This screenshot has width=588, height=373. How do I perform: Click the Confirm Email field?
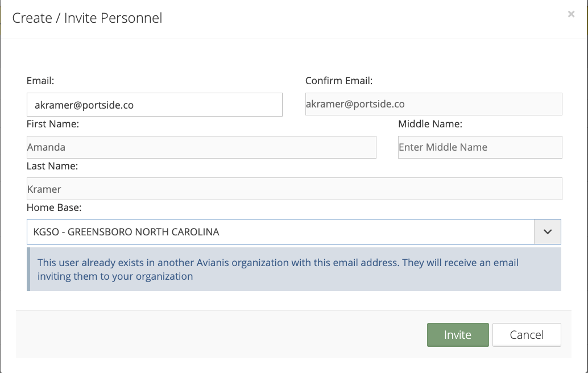pyautogui.click(x=433, y=104)
